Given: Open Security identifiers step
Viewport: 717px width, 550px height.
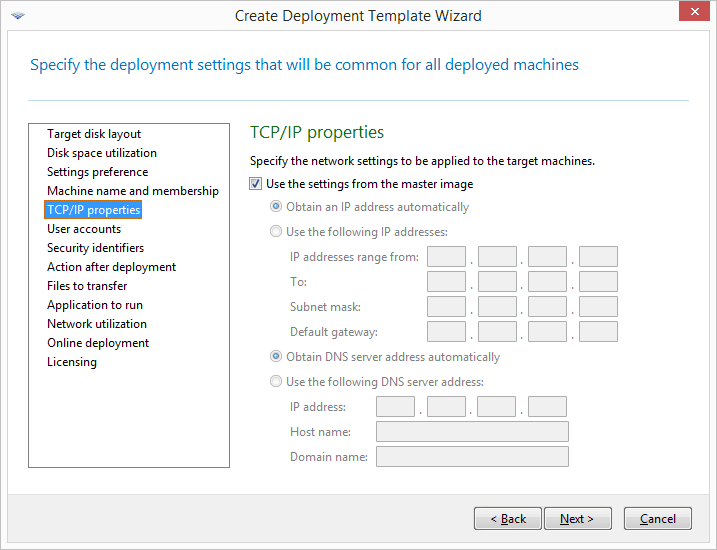Looking at the screenshot, I should pos(95,248).
